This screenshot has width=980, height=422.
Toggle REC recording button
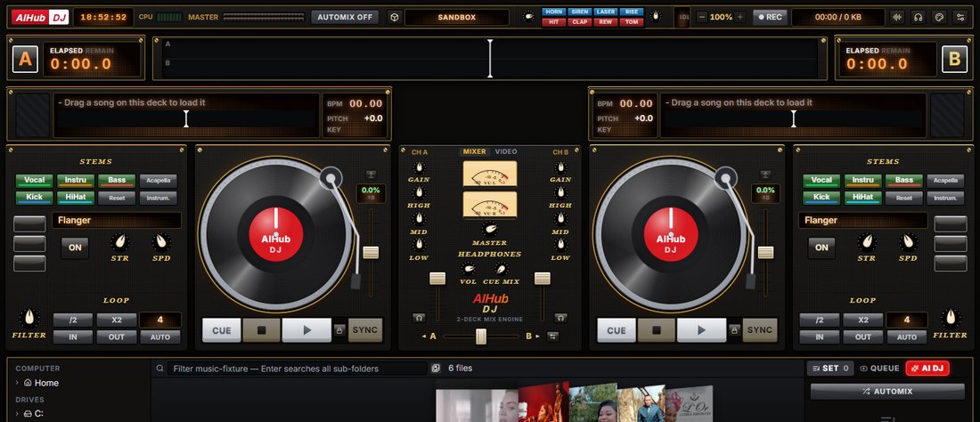click(770, 18)
